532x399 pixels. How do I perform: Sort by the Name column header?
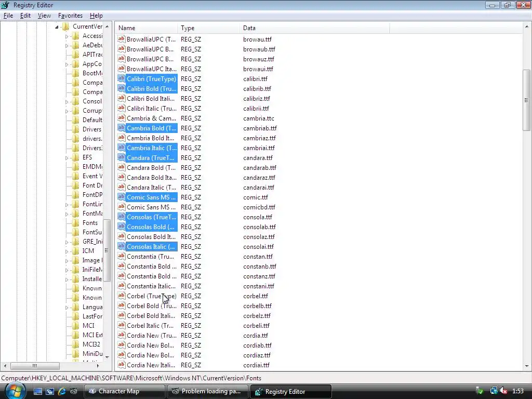146,28
